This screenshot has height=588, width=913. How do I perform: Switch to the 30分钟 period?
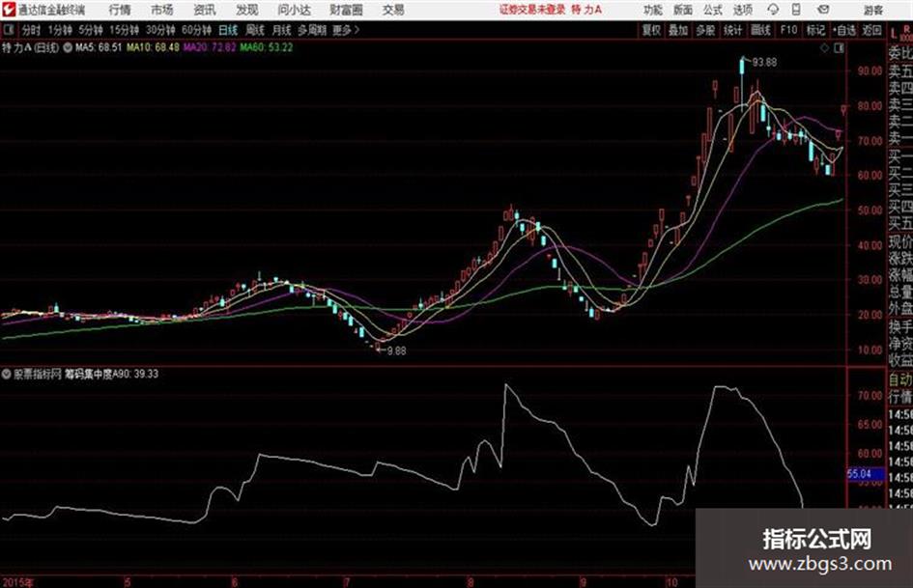(160, 30)
